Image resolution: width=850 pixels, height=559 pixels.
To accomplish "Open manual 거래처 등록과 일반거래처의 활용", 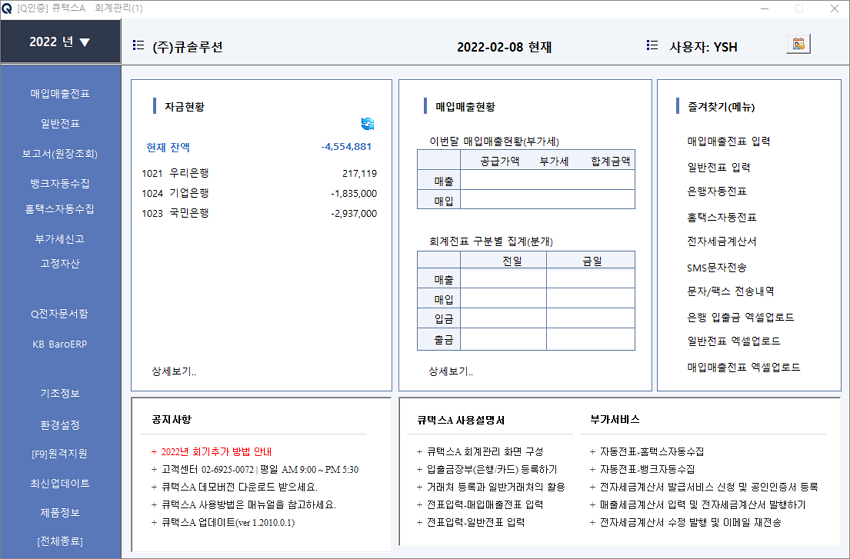I will (x=495, y=487).
